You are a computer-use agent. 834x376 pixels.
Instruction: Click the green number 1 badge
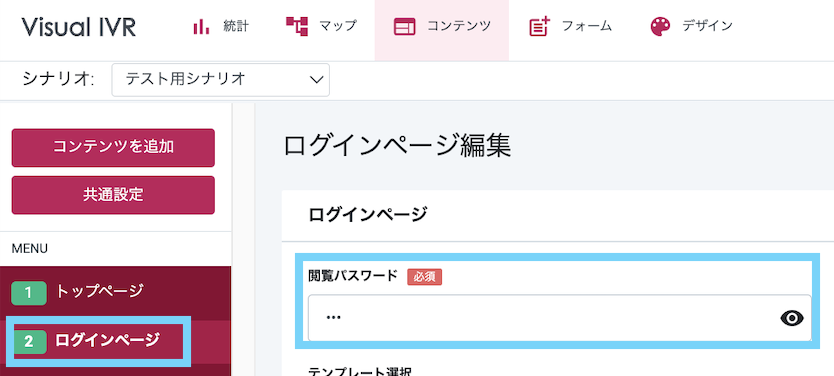[x=29, y=293]
